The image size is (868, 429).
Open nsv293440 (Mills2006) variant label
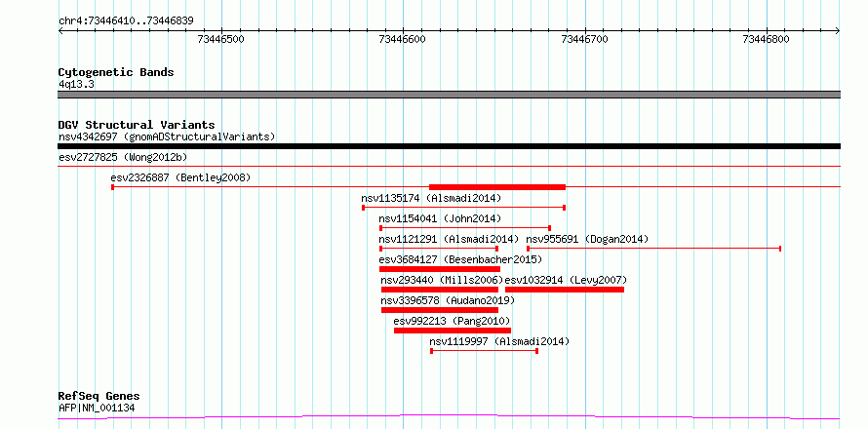tap(443, 280)
